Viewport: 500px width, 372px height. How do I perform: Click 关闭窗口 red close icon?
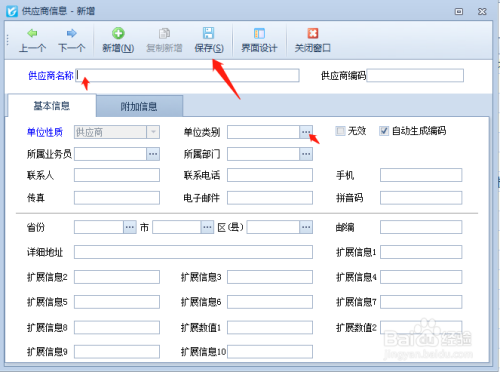tap(313, 34)
